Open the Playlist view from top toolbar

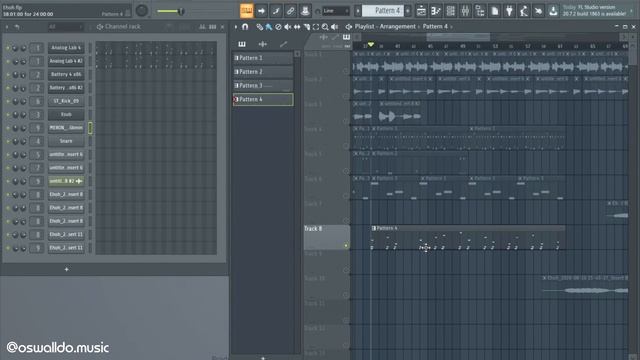click(421, 11)
